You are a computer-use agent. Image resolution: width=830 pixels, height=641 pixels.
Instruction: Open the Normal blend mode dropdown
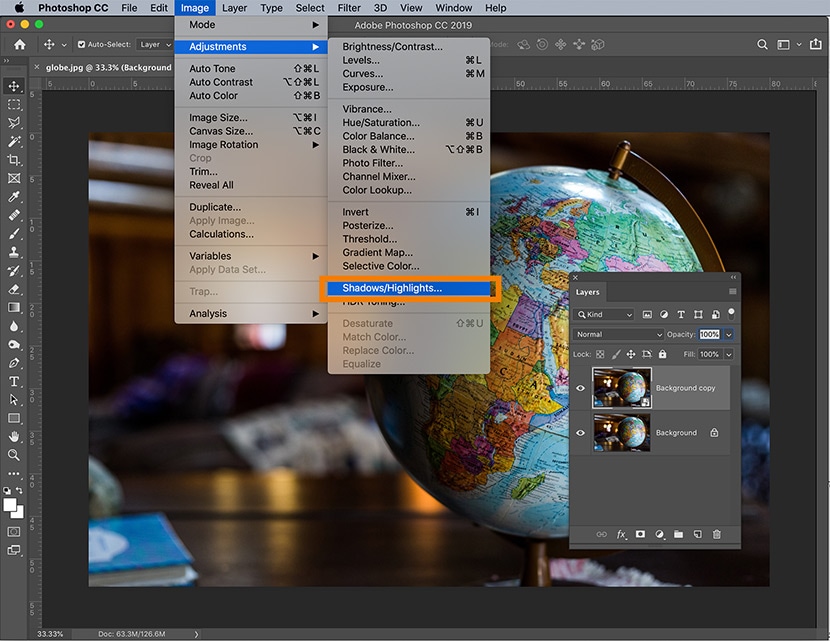click(x=619, y=334)
